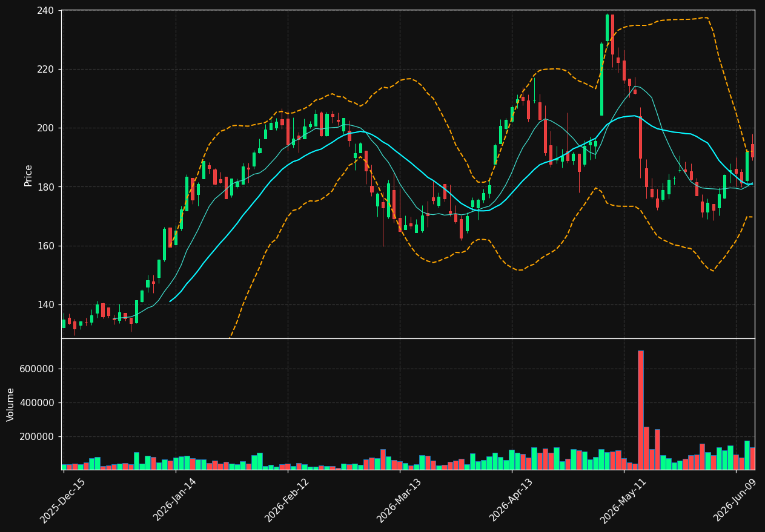Click the "Price" y-axis title
The height and width of the screenshot is (532, 765).
28,175
